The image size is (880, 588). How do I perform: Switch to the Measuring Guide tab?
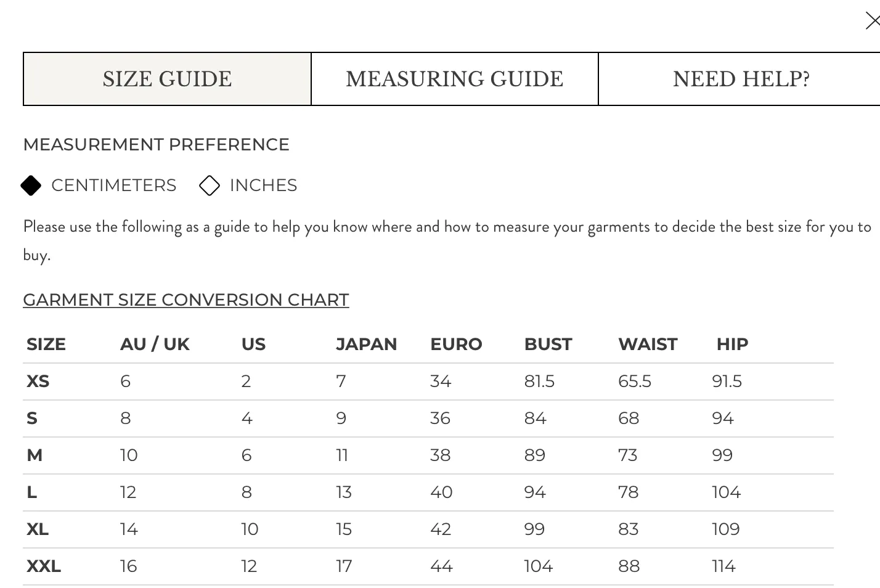[455, 79]
